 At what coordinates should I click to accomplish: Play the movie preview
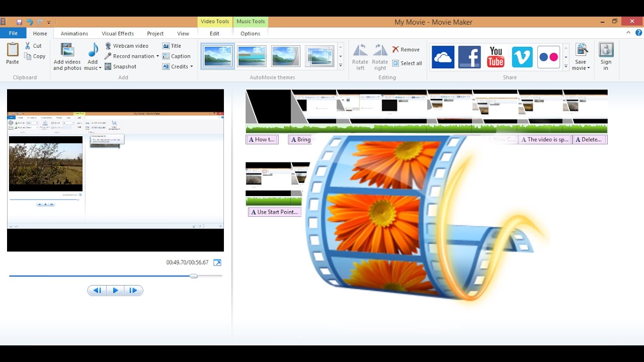[x=115, y=290]
